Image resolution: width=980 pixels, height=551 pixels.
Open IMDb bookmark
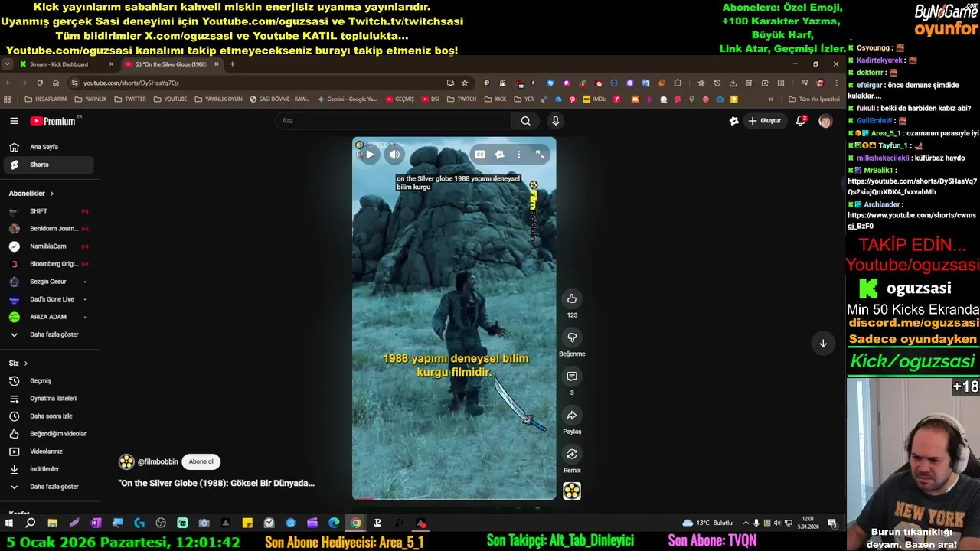coord(594,99)
